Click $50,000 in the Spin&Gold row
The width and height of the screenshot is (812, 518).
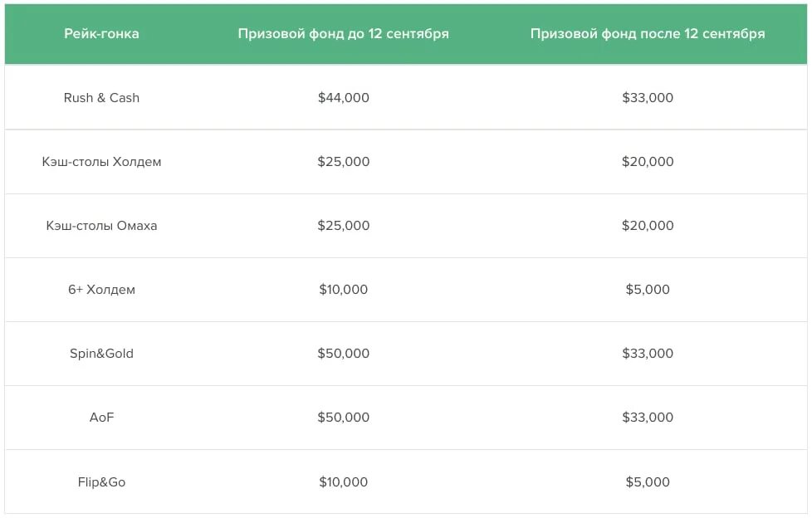344,354
